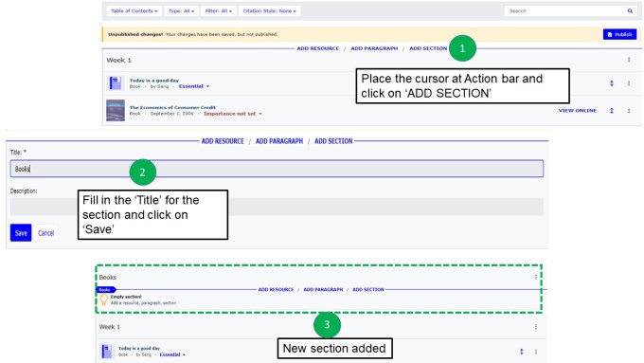The width and height of the screenshot is (644, 363).
Task: Click the book icon beside 'Today is a good day' in step 1 panel
Action: 116,83
